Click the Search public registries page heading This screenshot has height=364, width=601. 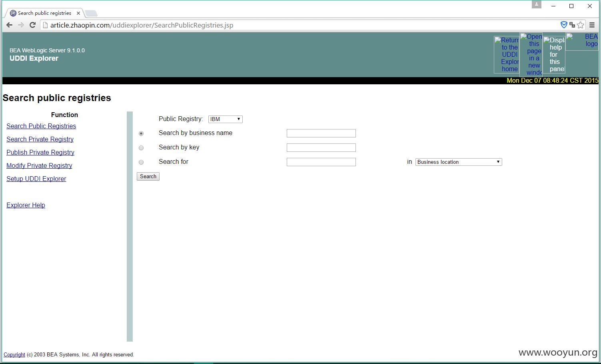(x=57, y=98)
